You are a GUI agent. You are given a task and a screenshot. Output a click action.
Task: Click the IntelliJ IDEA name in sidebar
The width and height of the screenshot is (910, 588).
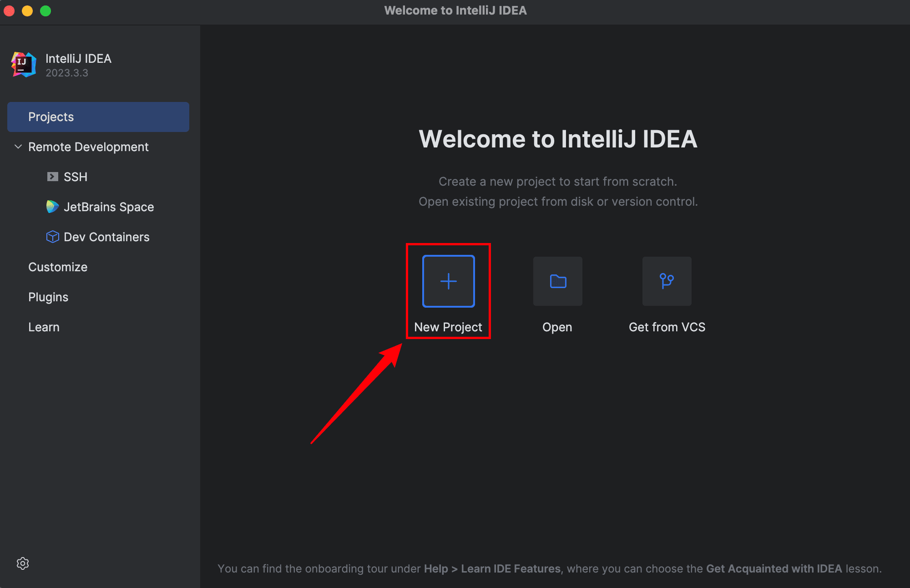[78, 59]
